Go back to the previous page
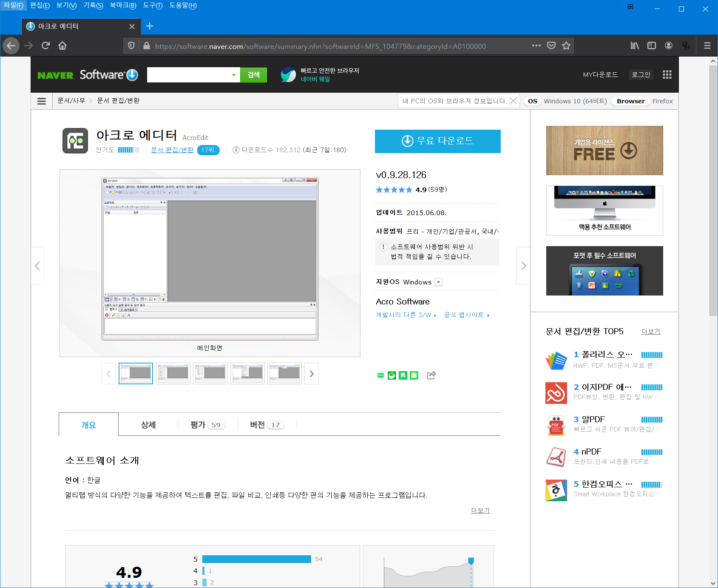This screenshot has height=588, width=718. (x=11, y=45)
